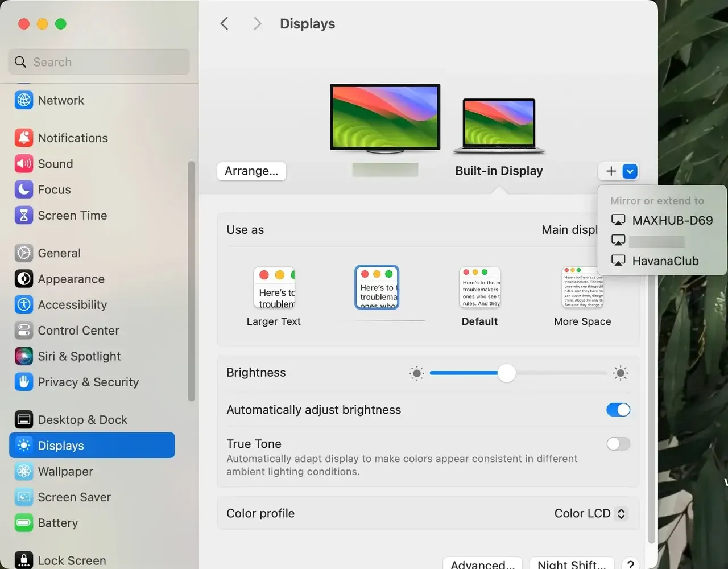The height and width of the screenshot is (569, 728).
Task: Click in the Search field
Action: [99, 62]
